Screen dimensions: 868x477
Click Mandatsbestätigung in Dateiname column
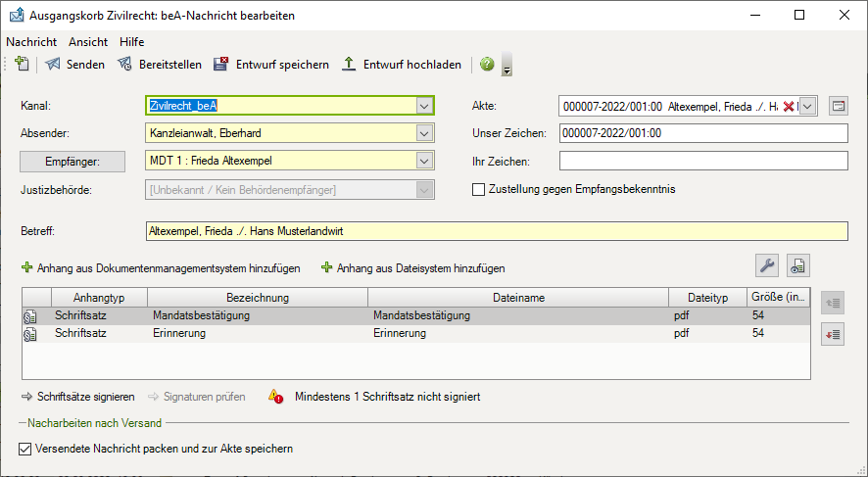(x=421, y=315)
